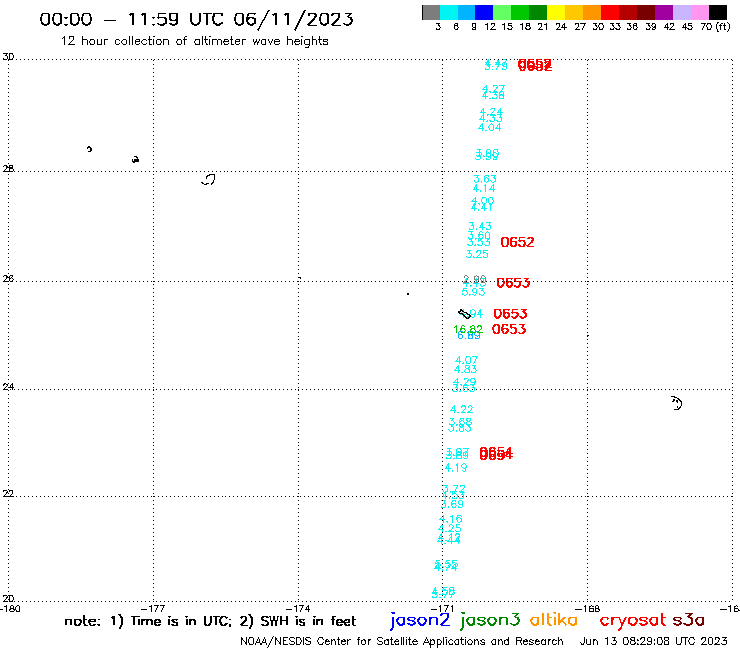740x650 pixels.
Task: Click the 0653 time label beside 5.93
Action: pos(513,283)
